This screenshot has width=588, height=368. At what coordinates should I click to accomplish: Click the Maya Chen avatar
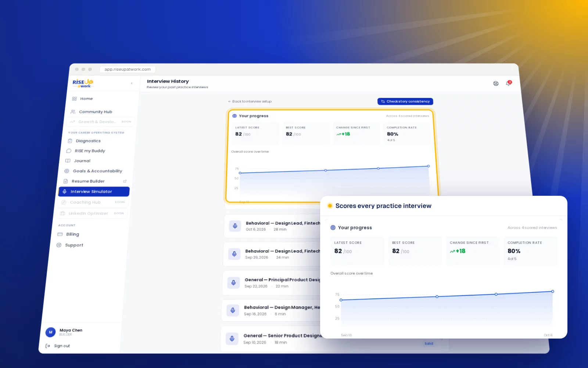tap(51, 332)
